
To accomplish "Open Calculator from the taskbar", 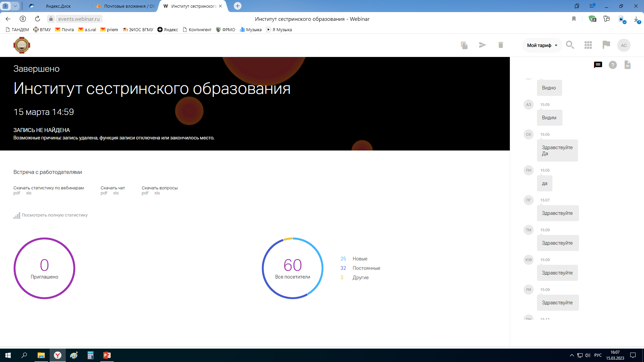I will coord(91,355).
